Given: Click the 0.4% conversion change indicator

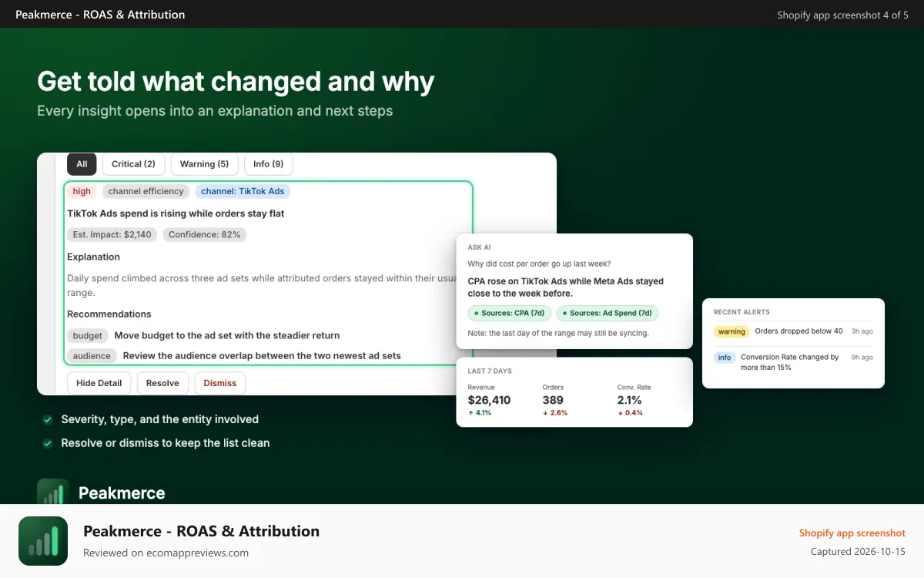Looking at the screenshot, I should 630,413.
